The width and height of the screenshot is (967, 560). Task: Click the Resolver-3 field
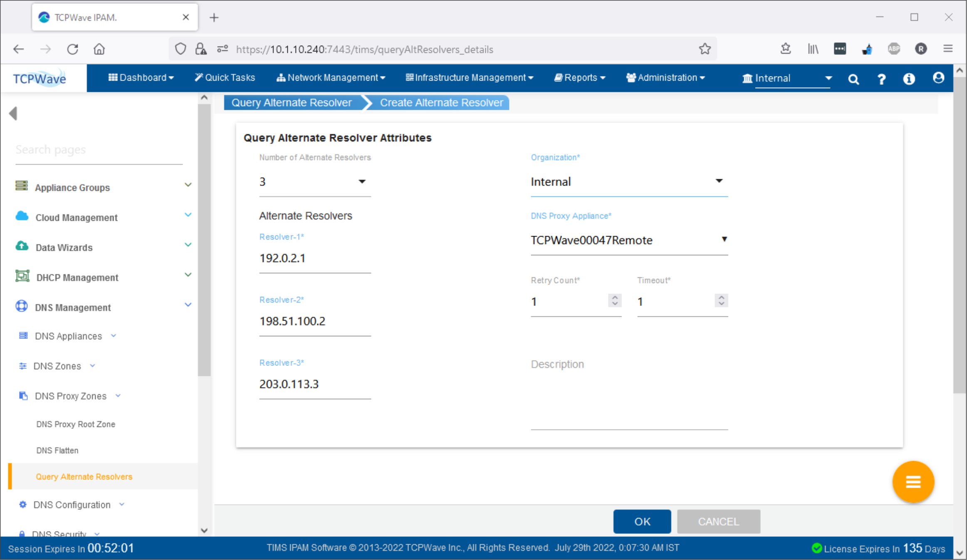coord(315,384)
